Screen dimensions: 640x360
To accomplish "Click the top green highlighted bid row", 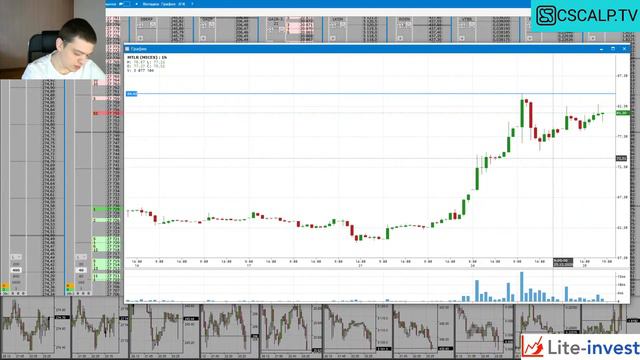I will point(107,209).
